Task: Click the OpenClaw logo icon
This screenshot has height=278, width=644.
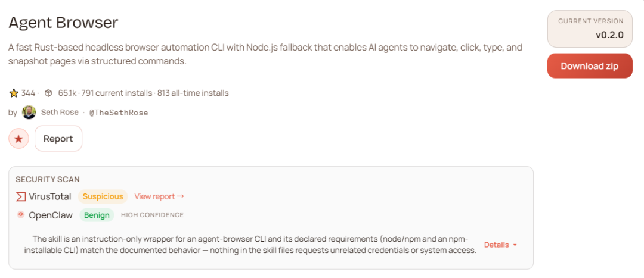Action: 21,215
